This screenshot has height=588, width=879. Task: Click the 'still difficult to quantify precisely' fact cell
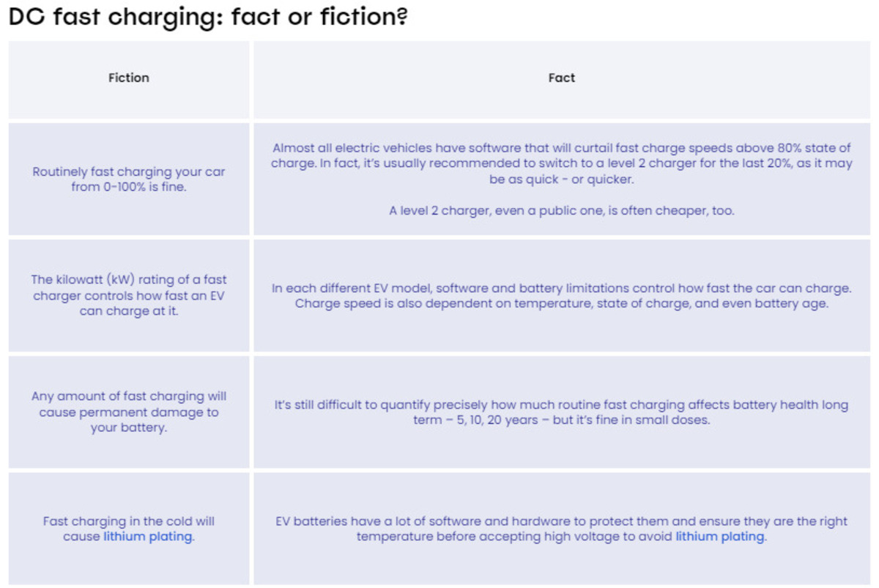pyautogui.click(x=562, y=412)
